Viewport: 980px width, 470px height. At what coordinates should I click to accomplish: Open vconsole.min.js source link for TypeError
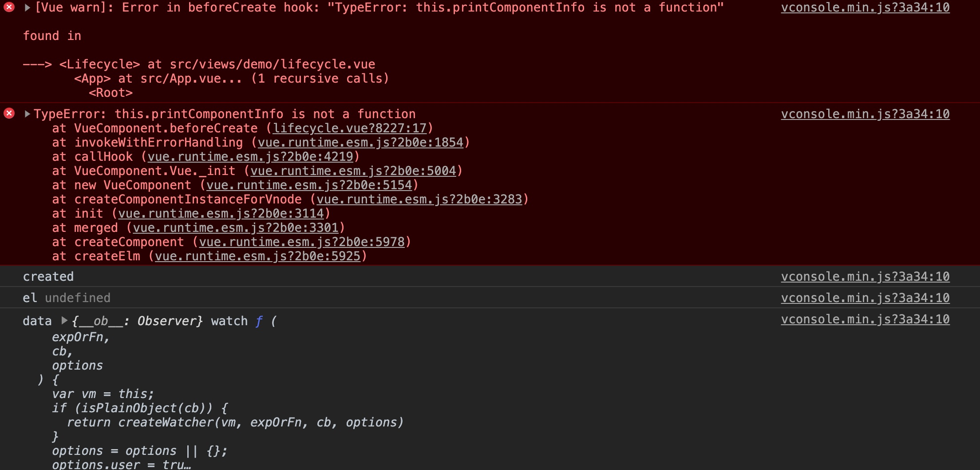(x=865, y=114)
